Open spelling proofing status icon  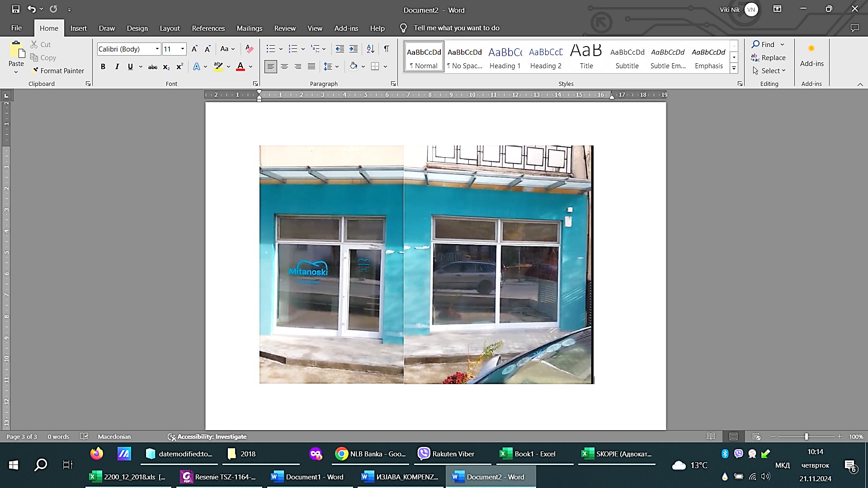click(84, 436)
